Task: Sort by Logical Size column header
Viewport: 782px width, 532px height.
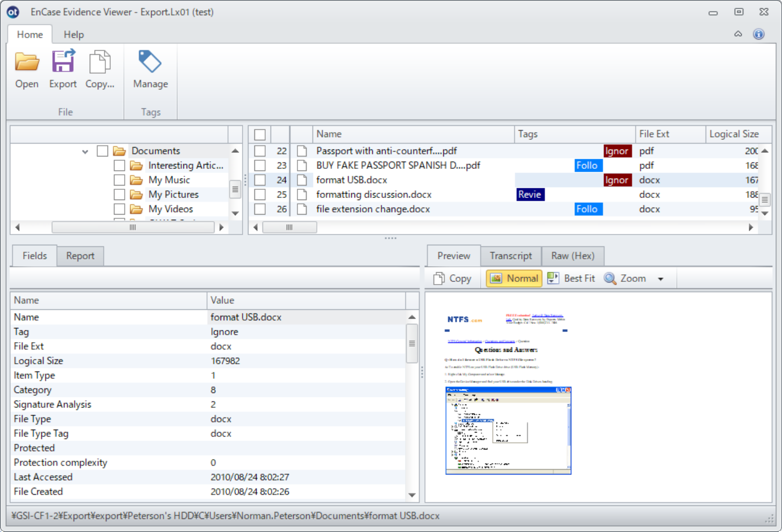Action: coord(738,134)
